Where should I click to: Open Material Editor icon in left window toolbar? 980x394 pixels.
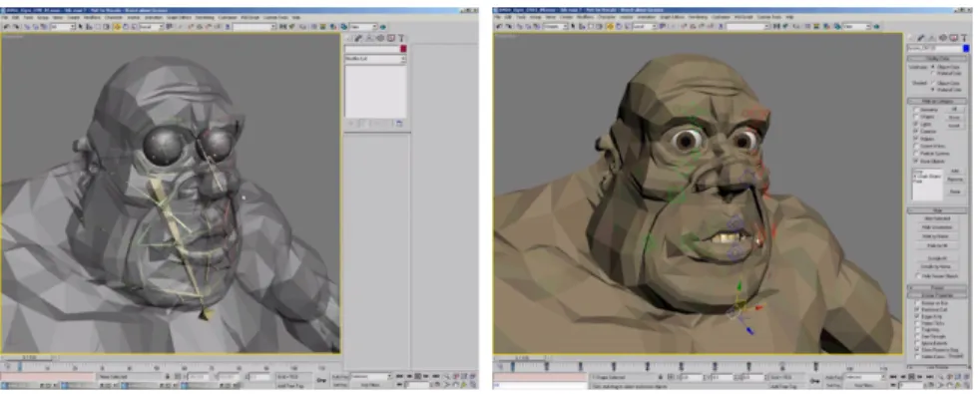pyautogui.click(x=333, y=27)
